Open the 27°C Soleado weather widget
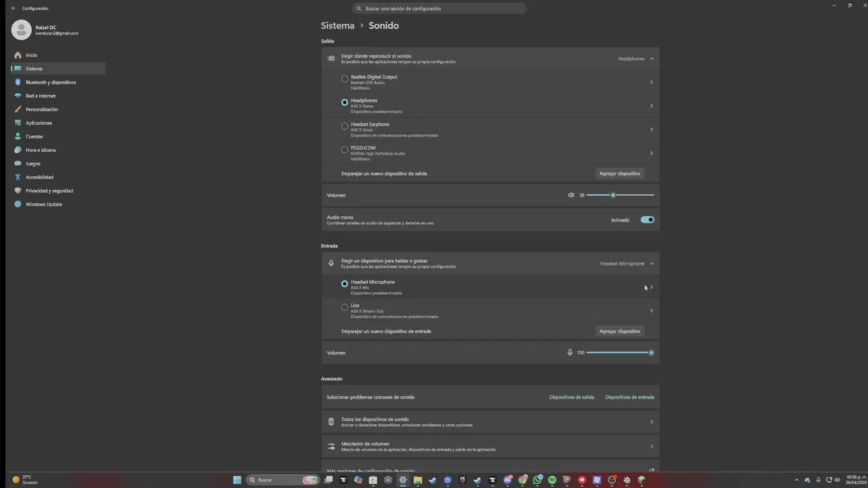This screenshot has height=488, width=868. pos(26,480)
